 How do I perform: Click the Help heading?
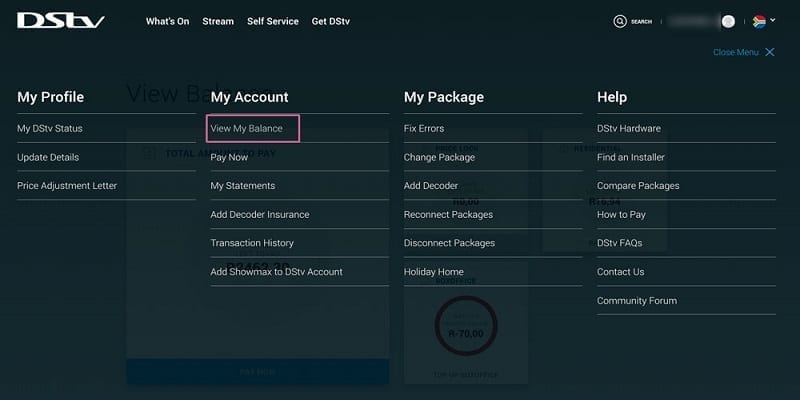pos(612,97)
